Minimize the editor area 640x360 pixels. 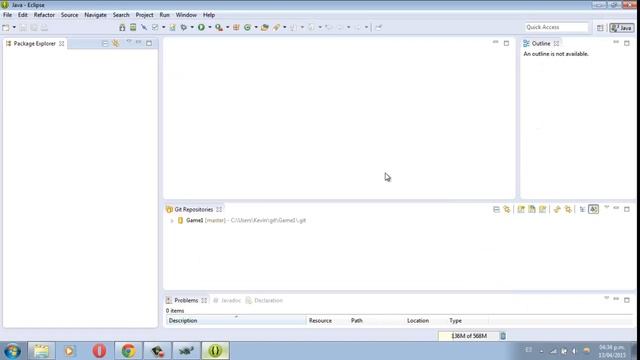pos(496,42)
